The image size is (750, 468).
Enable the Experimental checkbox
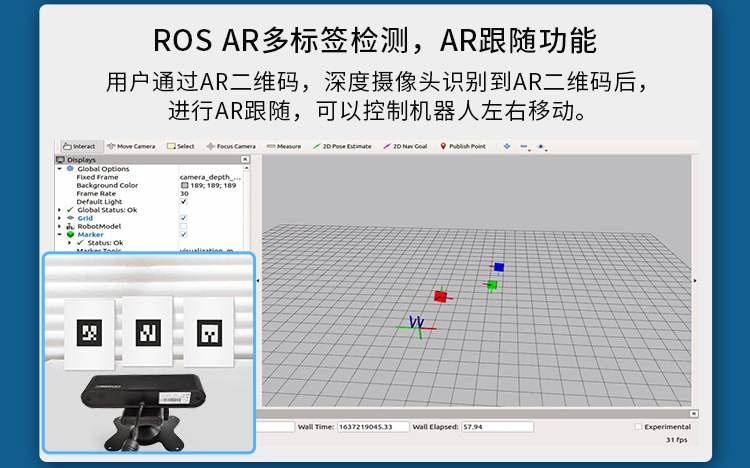[638, 426]
